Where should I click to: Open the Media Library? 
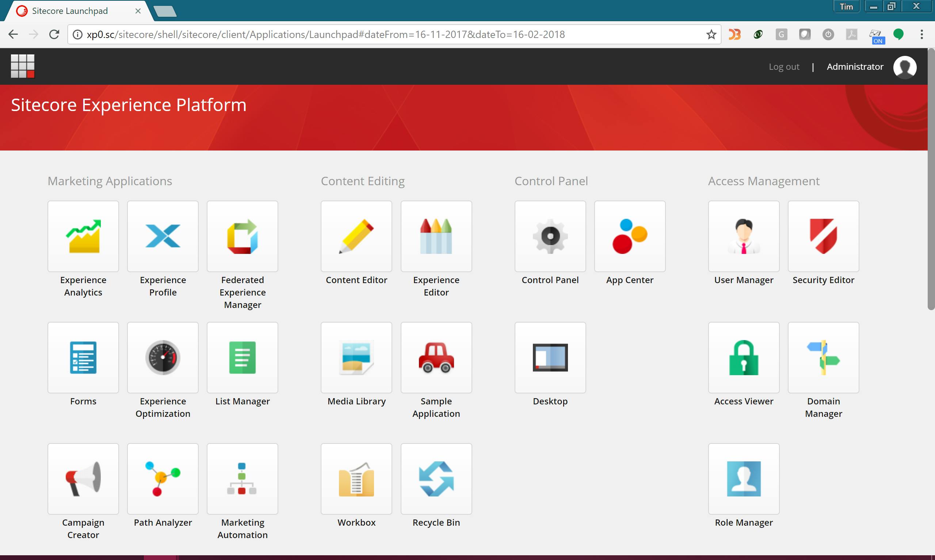point(356,357)
